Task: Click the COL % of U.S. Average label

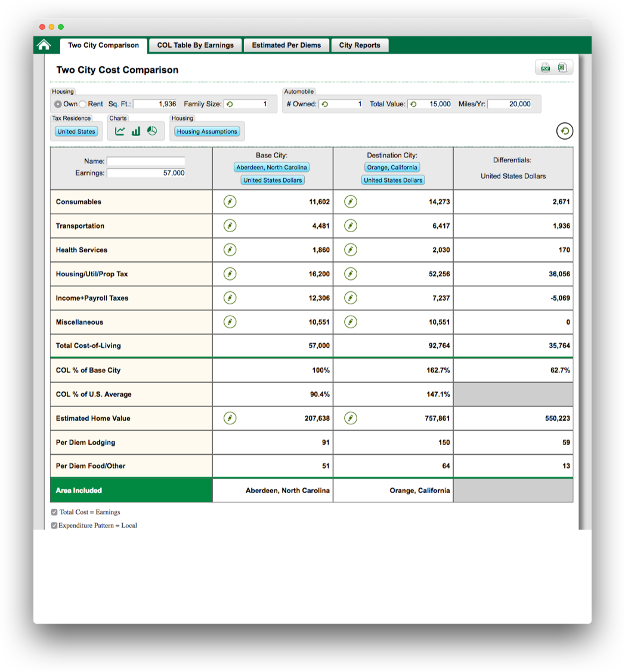Action: (94, 394)
